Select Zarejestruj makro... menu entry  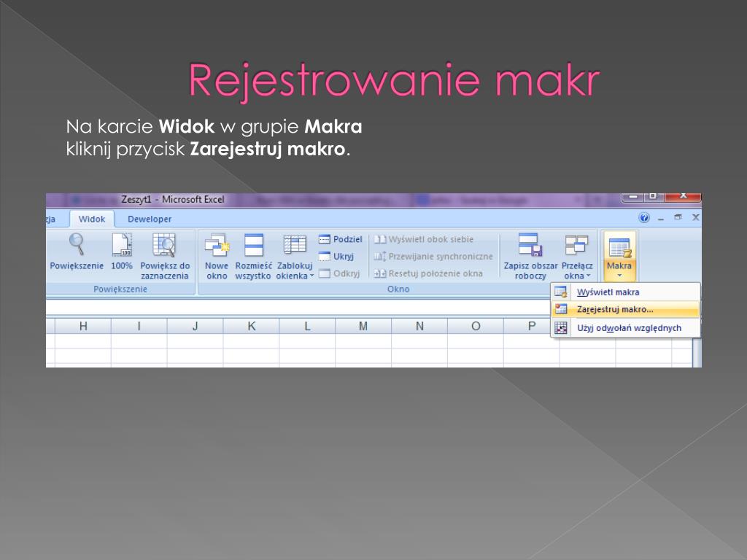(625, 309)
